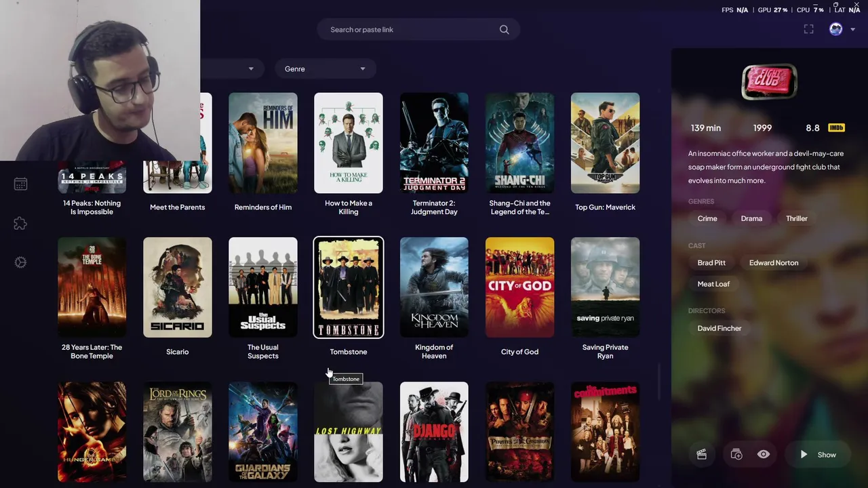Filter by Crime genre chip
Screen dimensions: 868x488
707,219
